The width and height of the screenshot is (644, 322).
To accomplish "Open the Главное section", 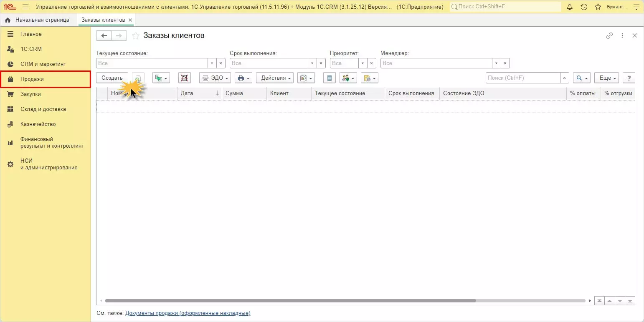I will point(46,34).
